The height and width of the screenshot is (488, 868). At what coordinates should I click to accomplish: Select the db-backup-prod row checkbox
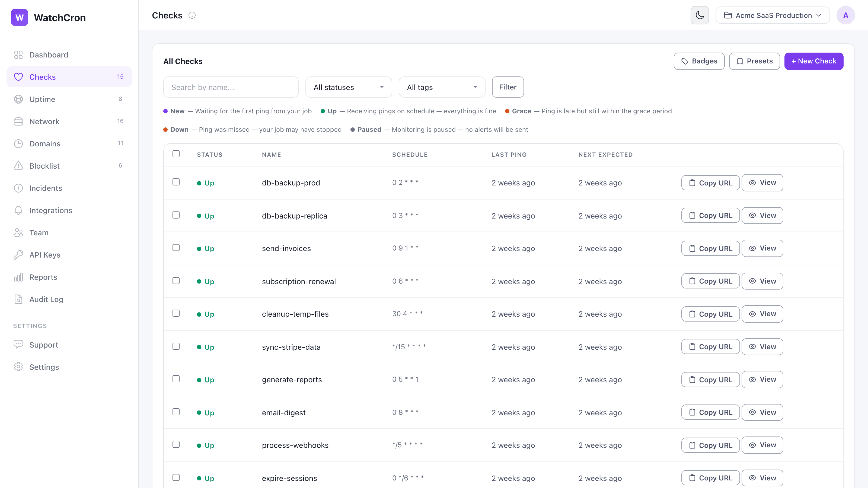coord(176,182)
